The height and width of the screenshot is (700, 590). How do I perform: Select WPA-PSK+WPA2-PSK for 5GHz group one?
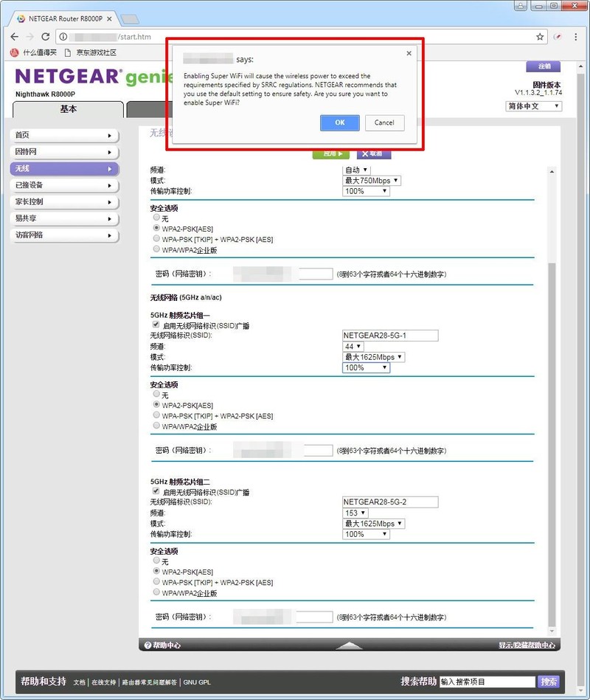156,415
